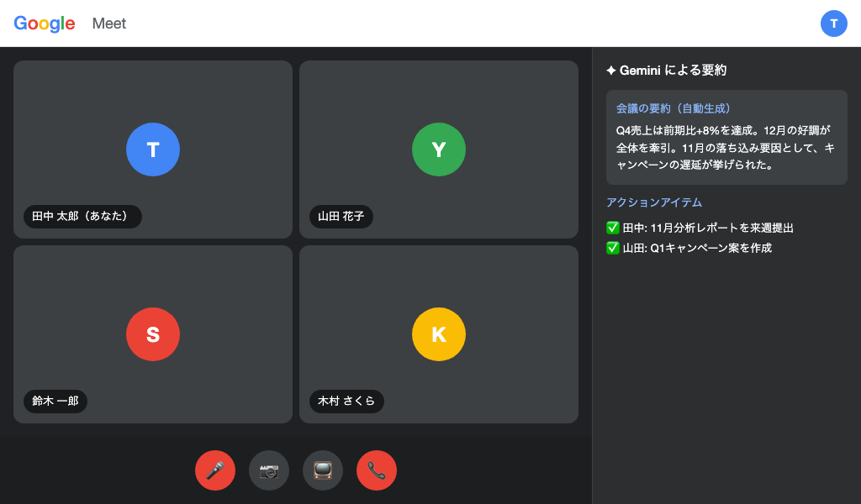Click the Gemini sparkle icon in the summary panel
This screenshot has height=504, width=861.
[611, 70]
